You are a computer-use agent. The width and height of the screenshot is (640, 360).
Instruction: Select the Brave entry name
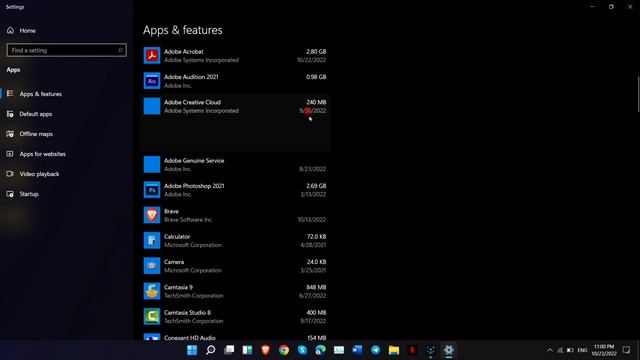pos(171,211)
